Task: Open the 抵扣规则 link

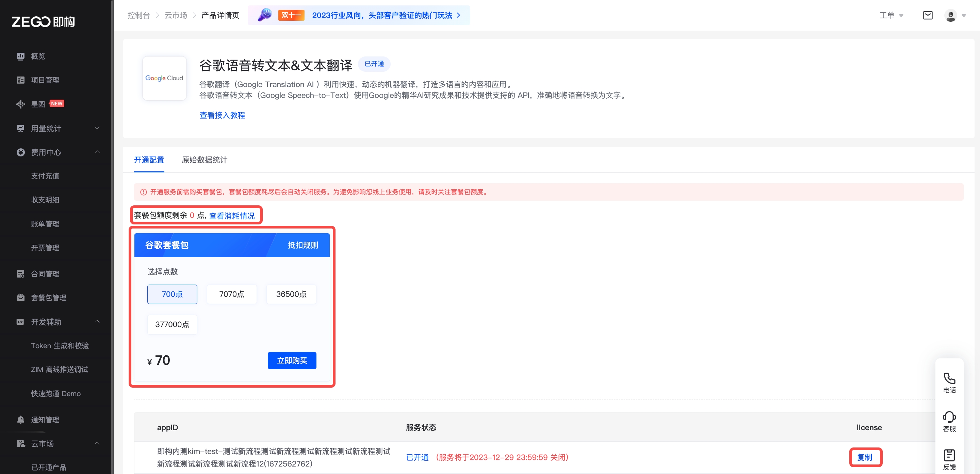Action: pos(303,245)
